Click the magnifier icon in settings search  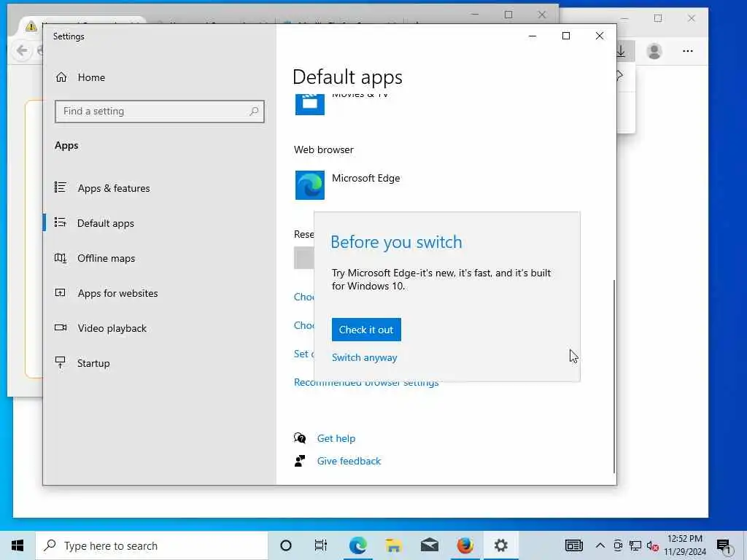click(x=254, y=112)
